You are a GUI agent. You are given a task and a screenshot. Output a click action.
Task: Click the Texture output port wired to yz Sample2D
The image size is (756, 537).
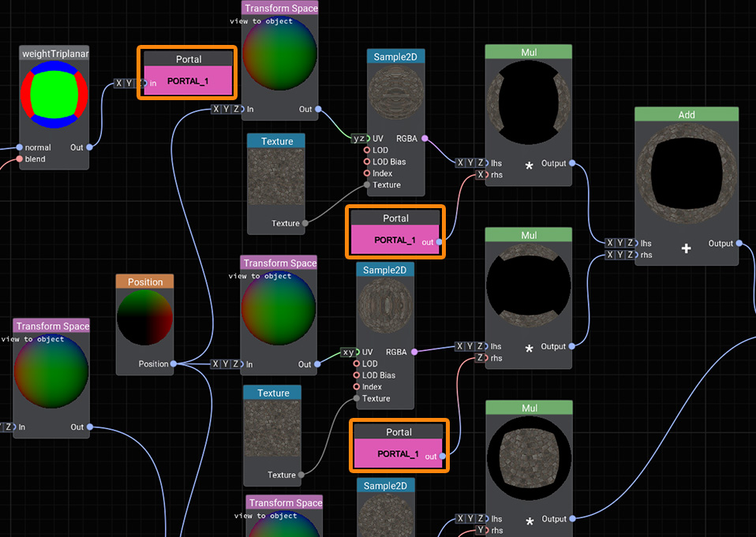pos(305,223)
